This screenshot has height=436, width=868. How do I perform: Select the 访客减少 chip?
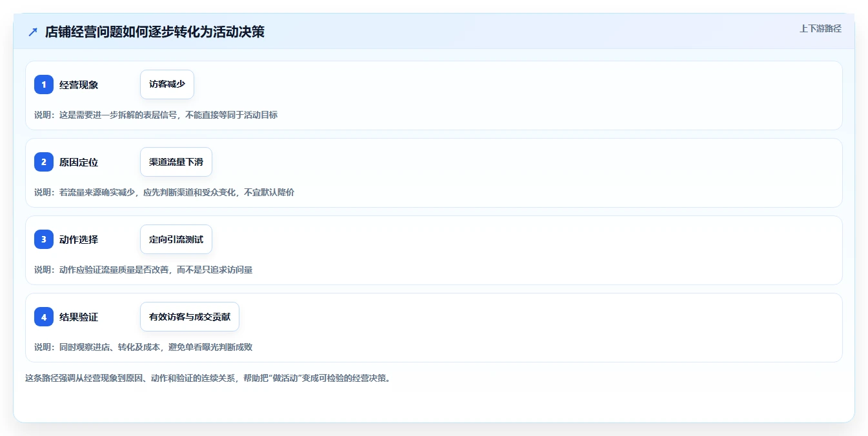point(167,84)
